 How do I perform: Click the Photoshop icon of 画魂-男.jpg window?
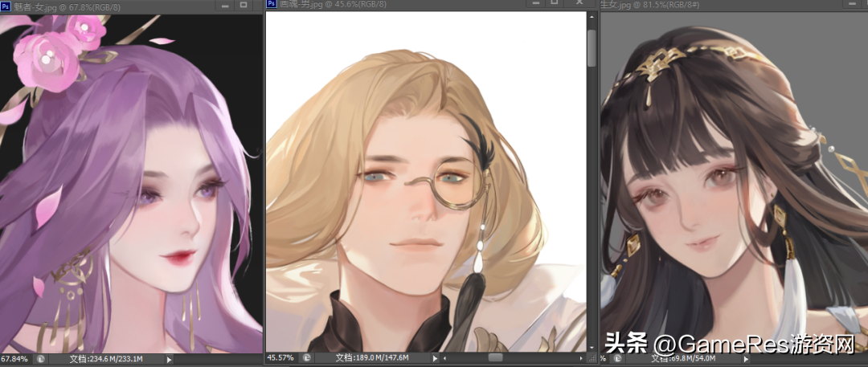click(272, 3)
